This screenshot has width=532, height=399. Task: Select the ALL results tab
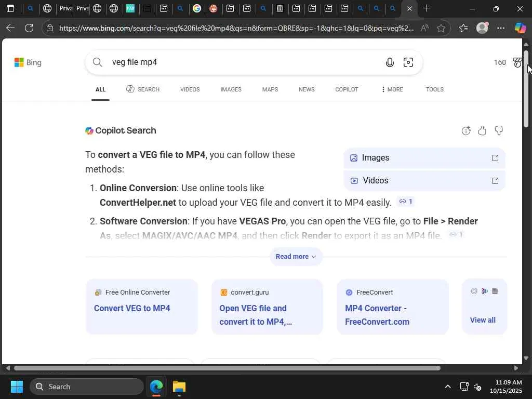[100, 89]
